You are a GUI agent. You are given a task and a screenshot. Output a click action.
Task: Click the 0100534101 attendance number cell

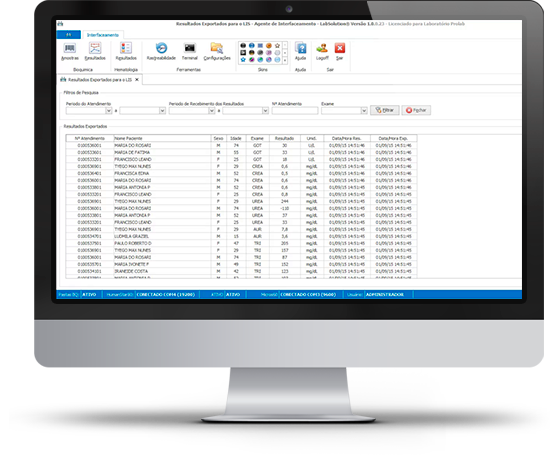[89, 271]
